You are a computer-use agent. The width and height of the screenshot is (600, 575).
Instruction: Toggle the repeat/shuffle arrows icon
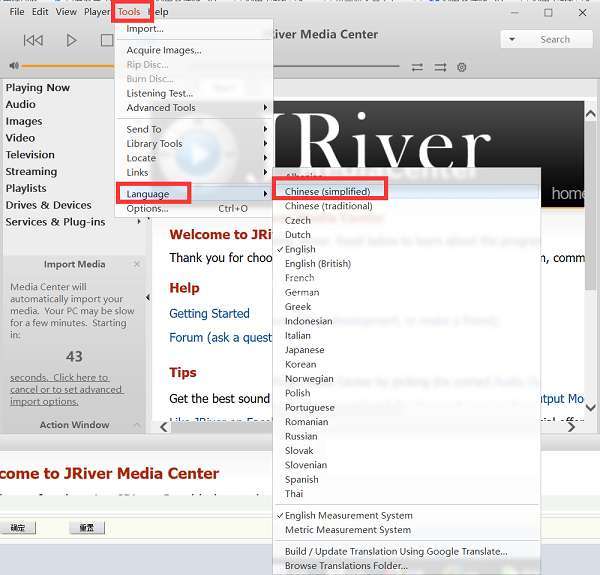pyautogui.click(x=417, y=67)
